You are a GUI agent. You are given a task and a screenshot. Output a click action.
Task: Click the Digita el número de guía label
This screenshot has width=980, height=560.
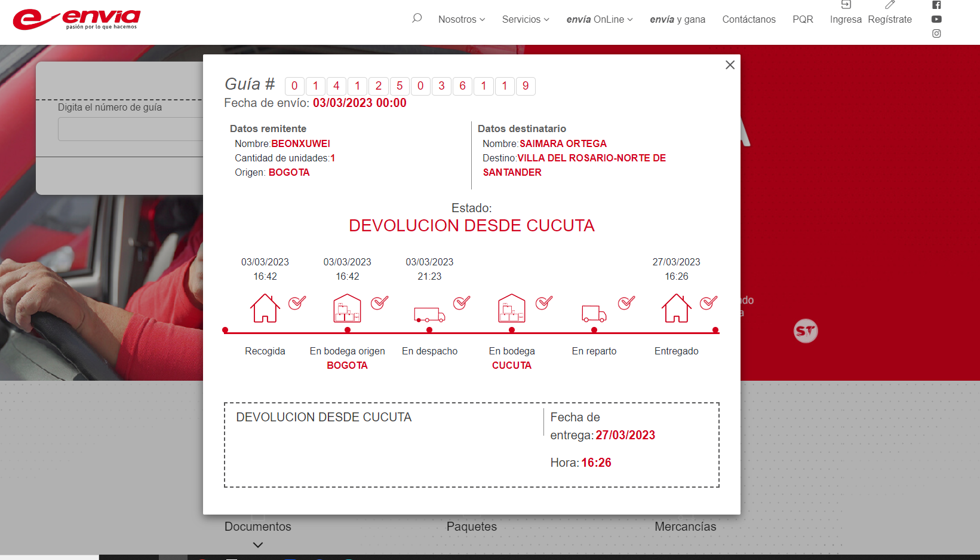[110, 107]
